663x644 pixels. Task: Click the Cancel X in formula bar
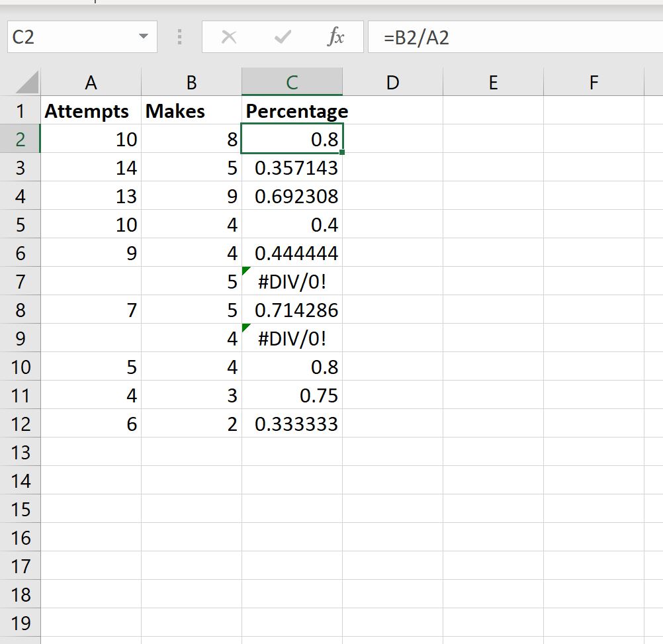[x=229, y=37]
